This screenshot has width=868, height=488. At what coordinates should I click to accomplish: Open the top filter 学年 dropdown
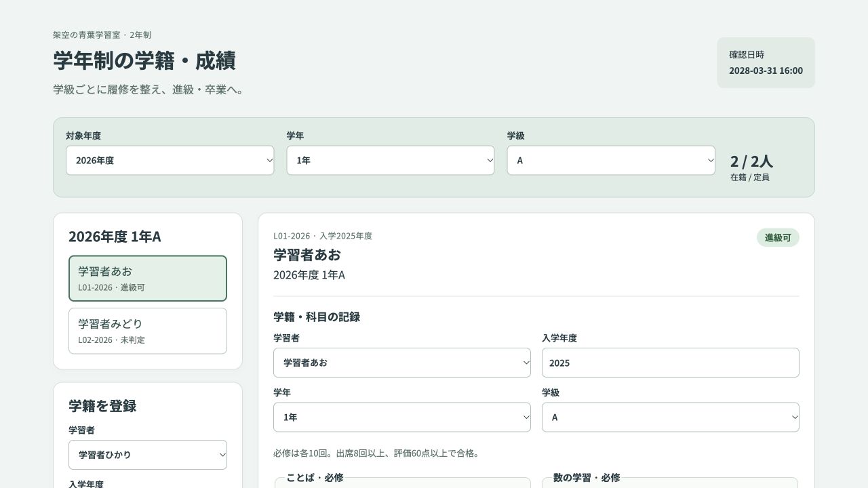(391, 161)
